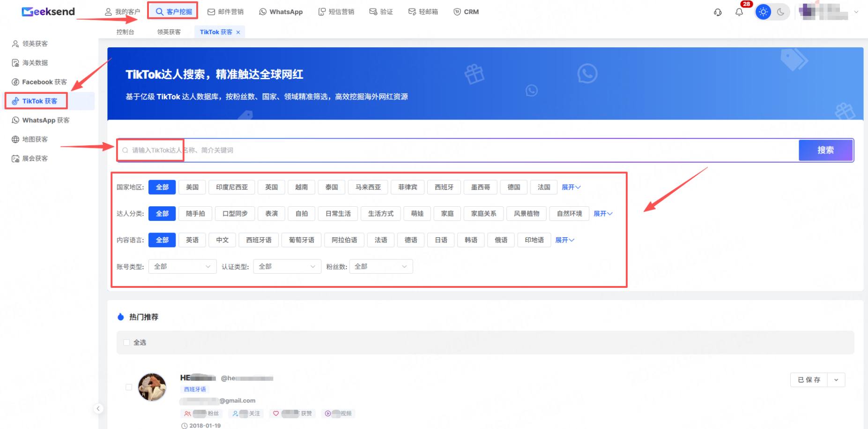The width and height of the screenshot is (868, 429).
Task: Open 轻邮箱 menu
Action: click(x=423, y=12)
